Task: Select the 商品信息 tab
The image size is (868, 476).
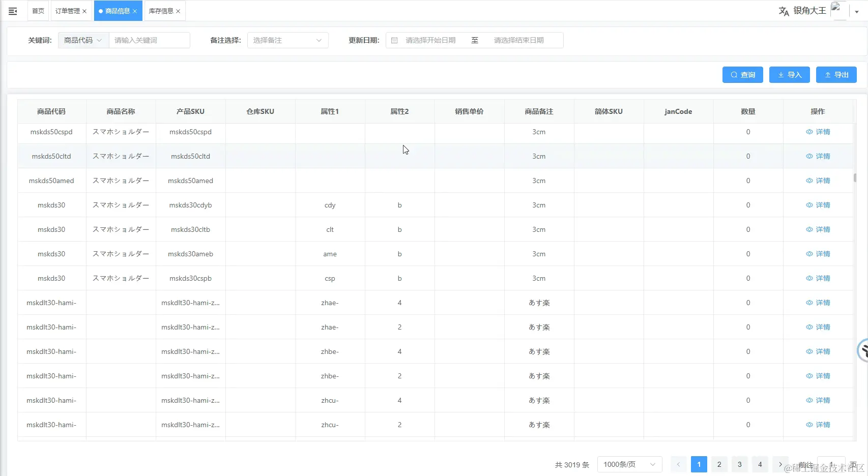Action: (118, 11)
